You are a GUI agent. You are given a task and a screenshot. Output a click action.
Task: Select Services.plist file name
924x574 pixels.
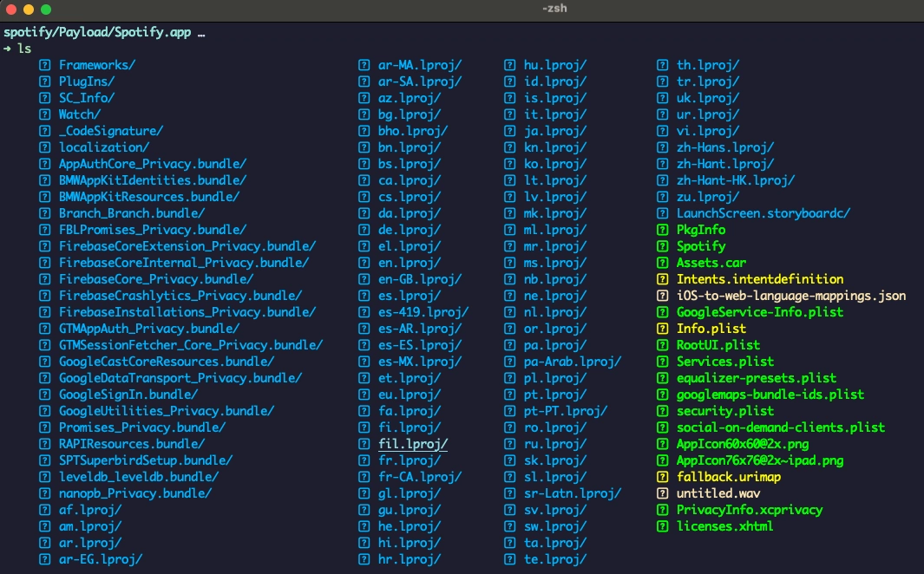tap(725, 362)
